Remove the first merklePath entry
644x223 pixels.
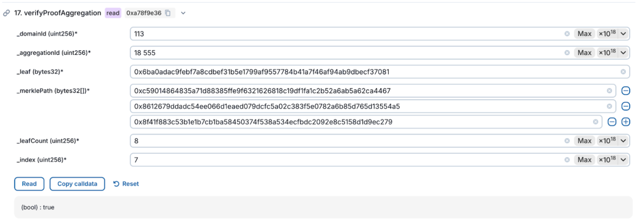[626, 91]
